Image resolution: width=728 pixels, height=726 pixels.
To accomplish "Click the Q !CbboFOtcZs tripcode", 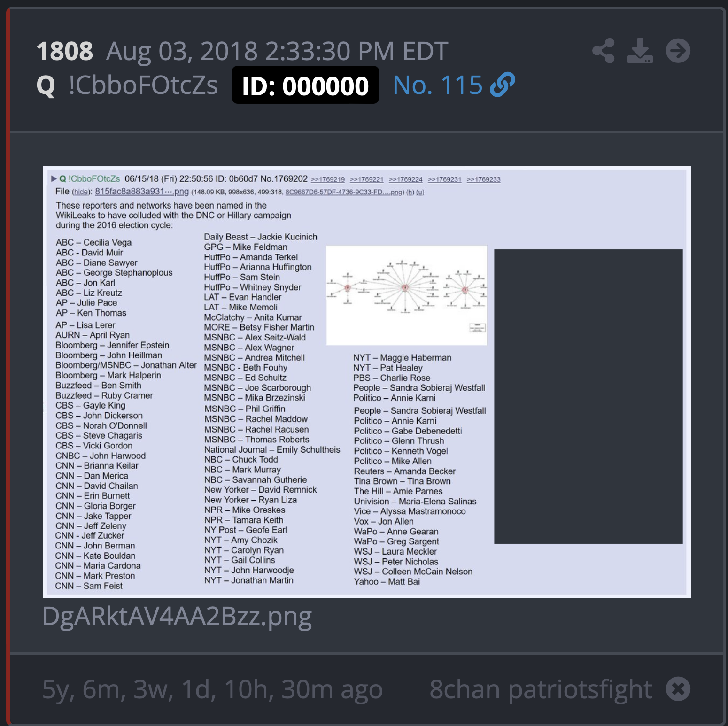I will click(127, 85).
